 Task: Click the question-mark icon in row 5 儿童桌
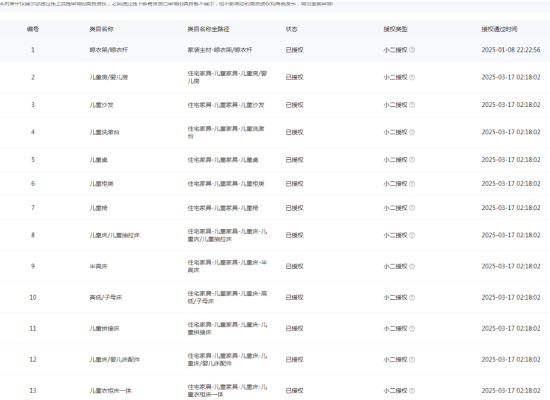(412, 160)
